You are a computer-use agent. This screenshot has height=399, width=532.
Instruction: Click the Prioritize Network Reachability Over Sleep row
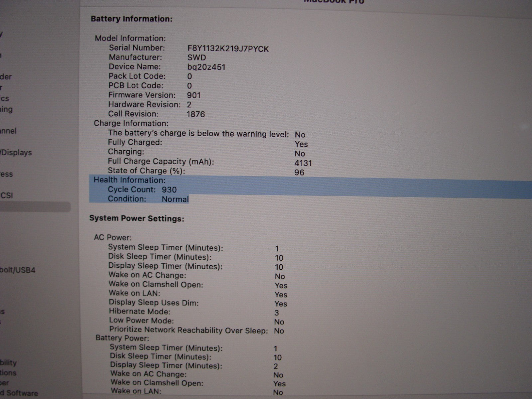(188, 330)
